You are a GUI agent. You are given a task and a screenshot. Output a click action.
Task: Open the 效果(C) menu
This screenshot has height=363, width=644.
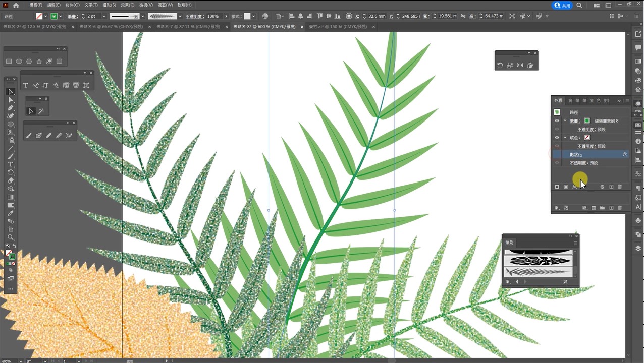pos(127,5)
